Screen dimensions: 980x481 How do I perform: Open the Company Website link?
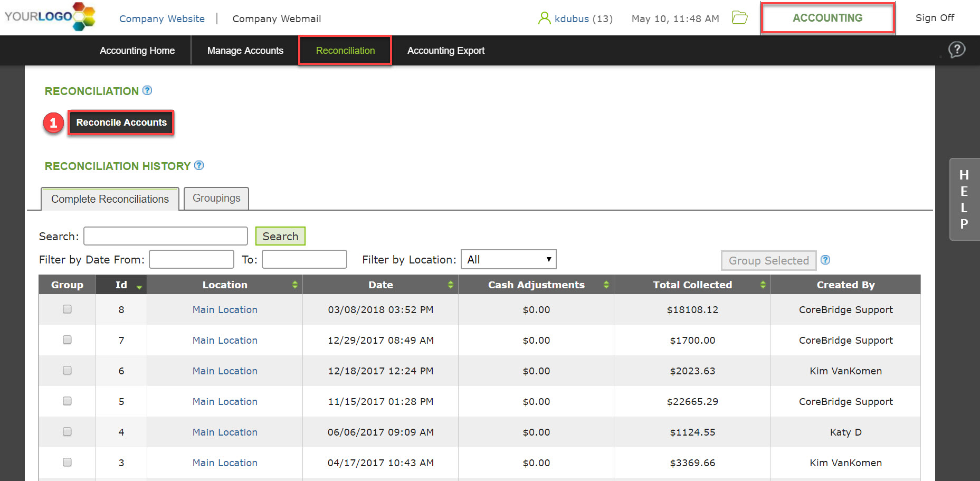162,18
